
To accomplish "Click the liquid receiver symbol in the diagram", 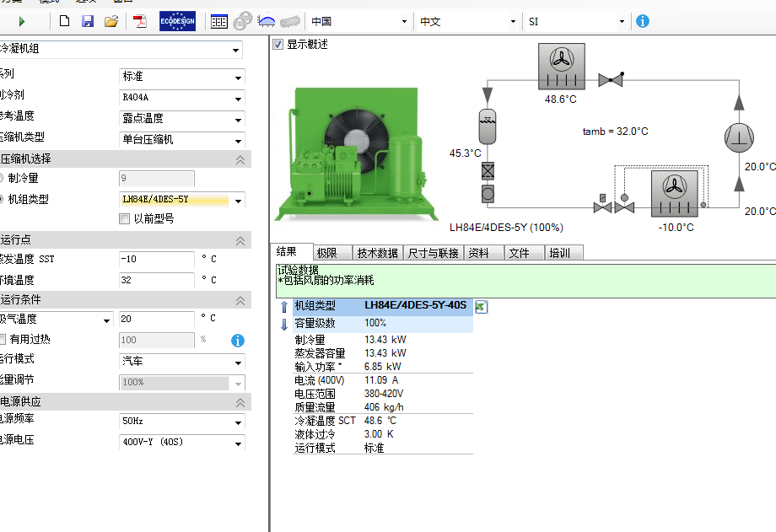I will click(x=488, y=126).
